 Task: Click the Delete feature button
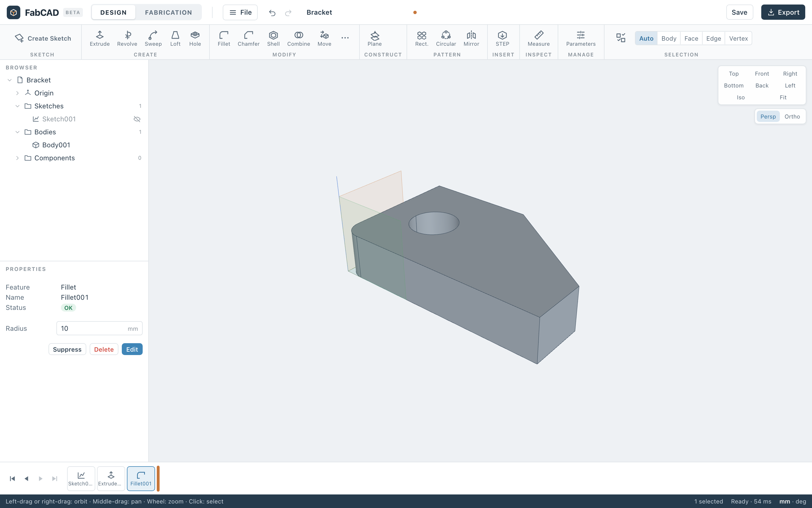point(104,349)
